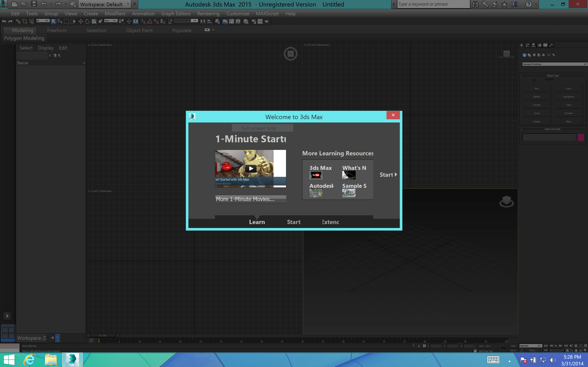Toggle the selection lock icon
The image size is (588, 367).
pyautogui.click(x=419, y=346)
